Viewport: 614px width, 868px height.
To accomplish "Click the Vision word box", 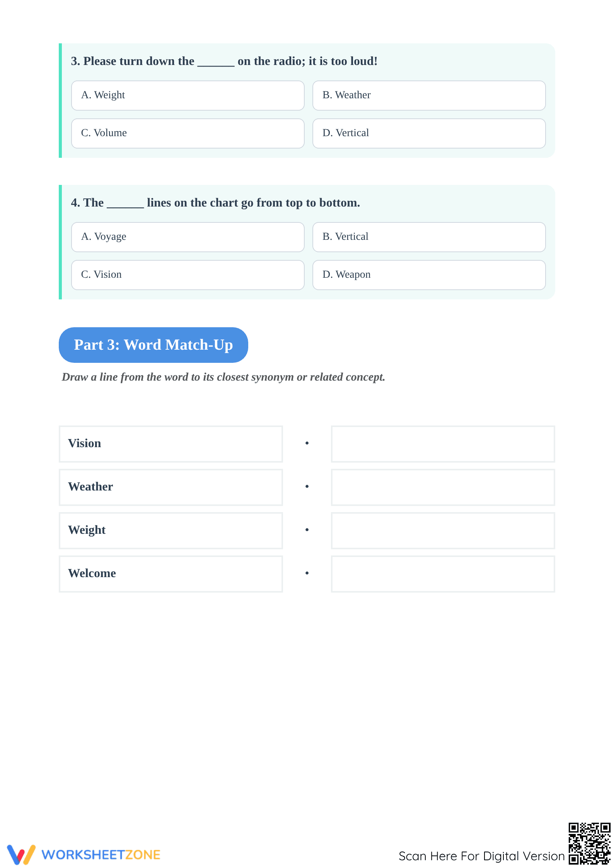I will [171, 444].
